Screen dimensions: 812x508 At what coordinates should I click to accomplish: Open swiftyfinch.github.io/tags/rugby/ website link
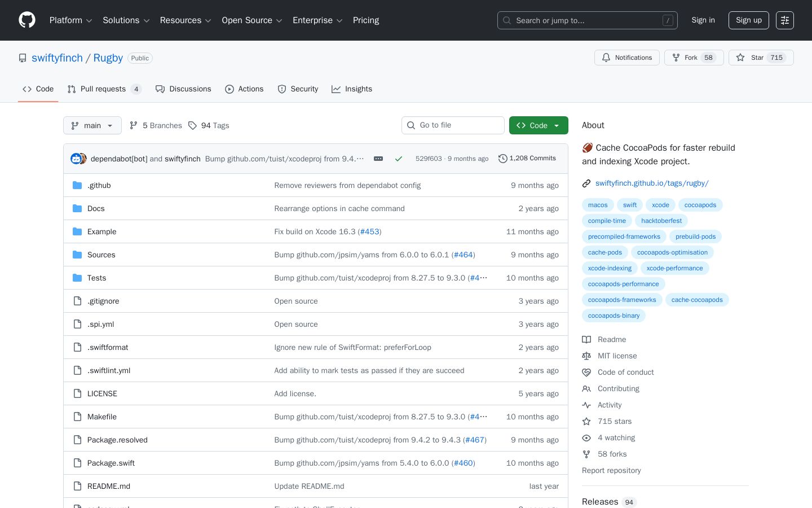click(x=652, y=183)
